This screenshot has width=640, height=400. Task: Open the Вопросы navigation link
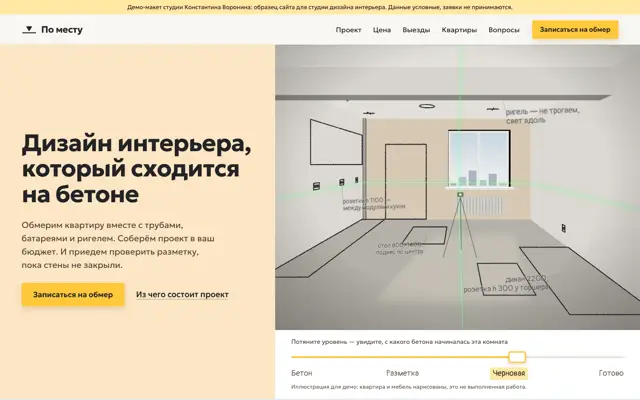504,30
